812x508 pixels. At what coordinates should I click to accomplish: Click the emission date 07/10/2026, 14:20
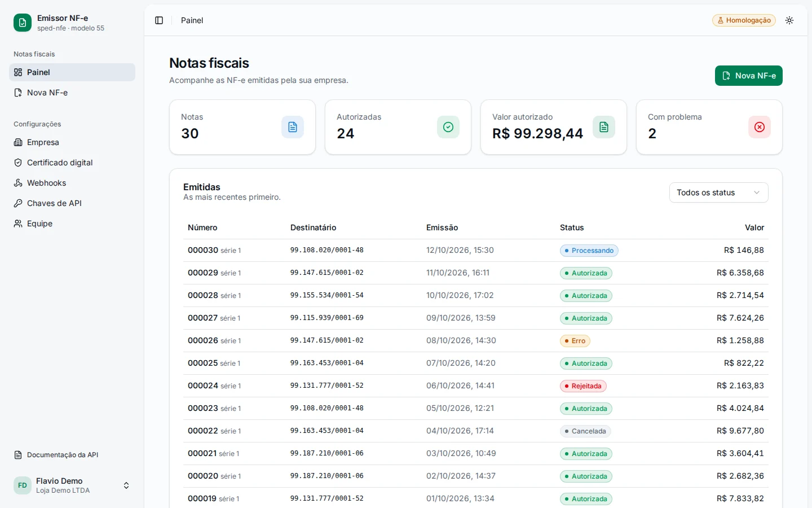pos(461,363)
